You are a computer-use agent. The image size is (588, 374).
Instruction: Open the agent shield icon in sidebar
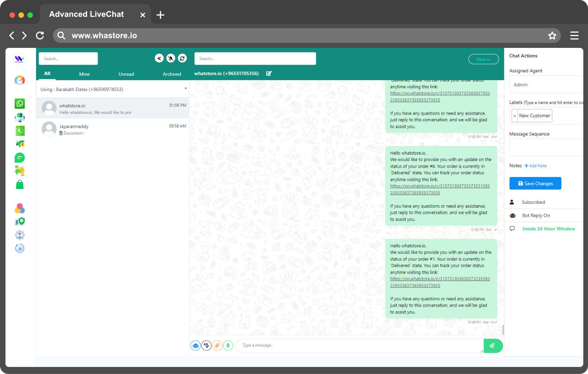20,221
